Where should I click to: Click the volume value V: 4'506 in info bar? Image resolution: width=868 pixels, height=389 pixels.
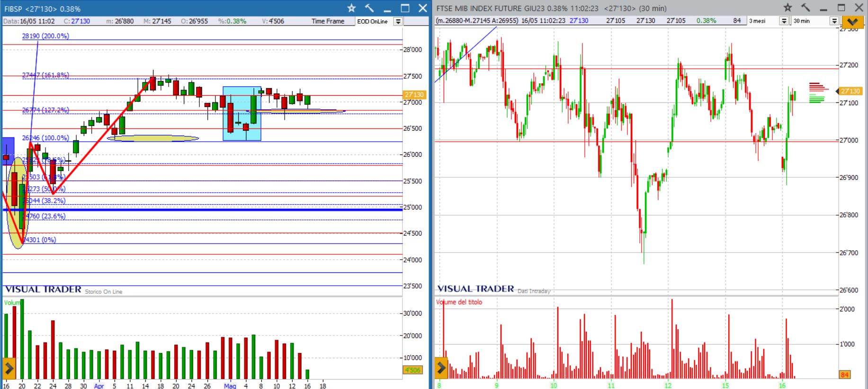click(x=273, y=21)
